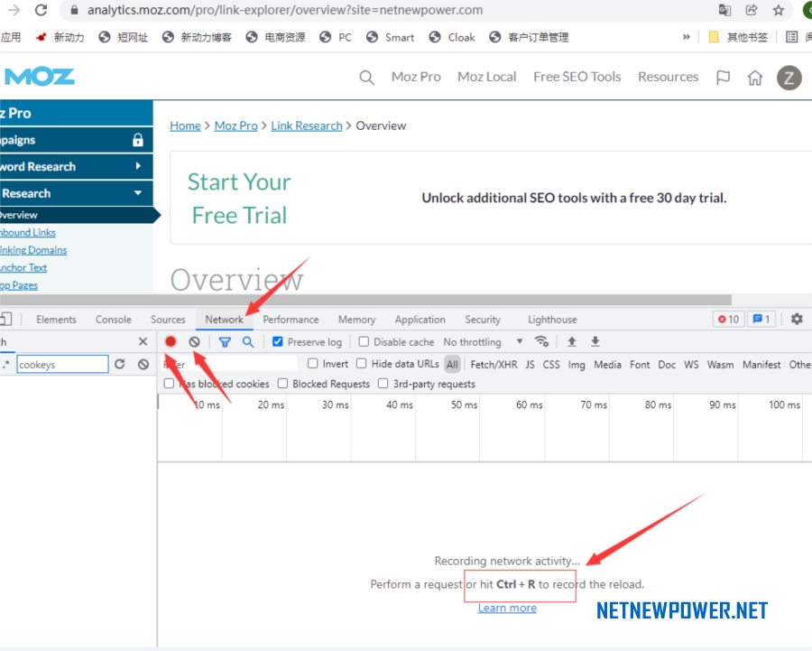
Task: Open DevTools settings gear
Action: pyautogui.click(x=797, y=319)
